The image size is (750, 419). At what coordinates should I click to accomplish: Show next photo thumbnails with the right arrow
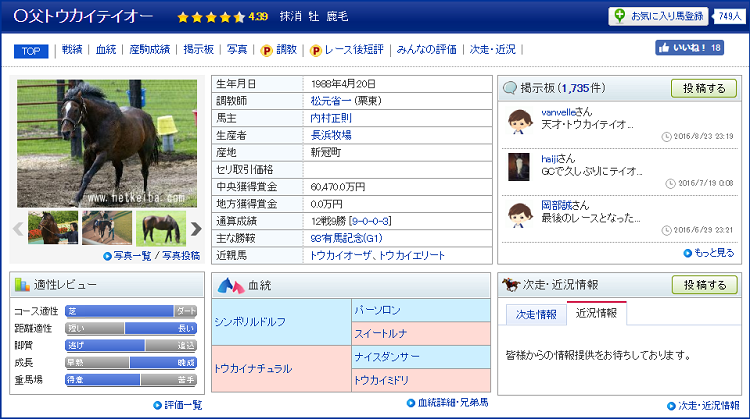(196, 229)
